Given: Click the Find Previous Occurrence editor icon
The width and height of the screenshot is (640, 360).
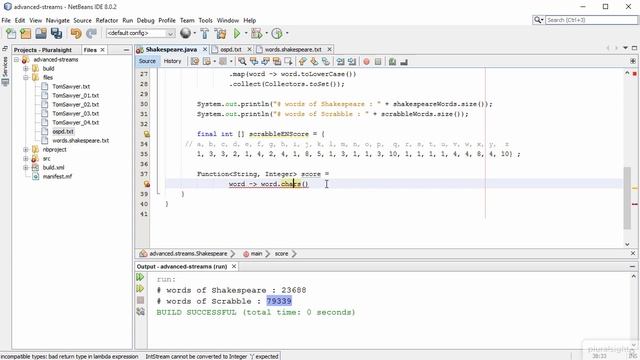Looking at the screenshot, I should 254,62.
